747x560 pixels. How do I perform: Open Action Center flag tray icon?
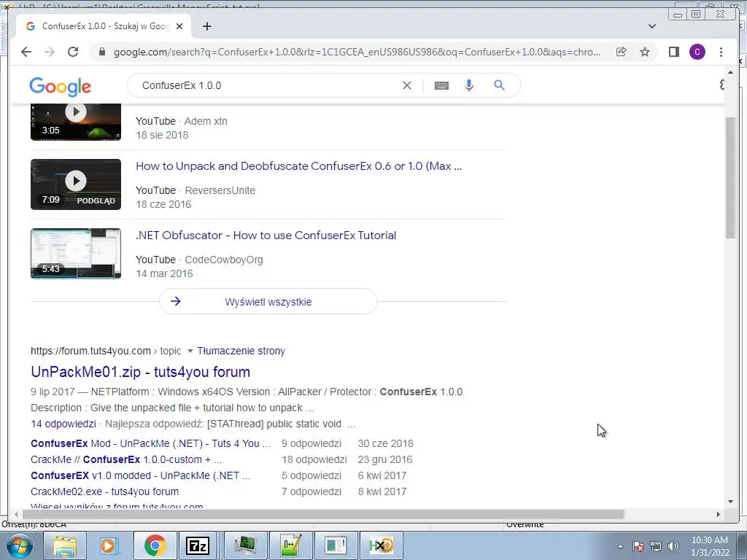pyautogui.click(x=638, y=546)
